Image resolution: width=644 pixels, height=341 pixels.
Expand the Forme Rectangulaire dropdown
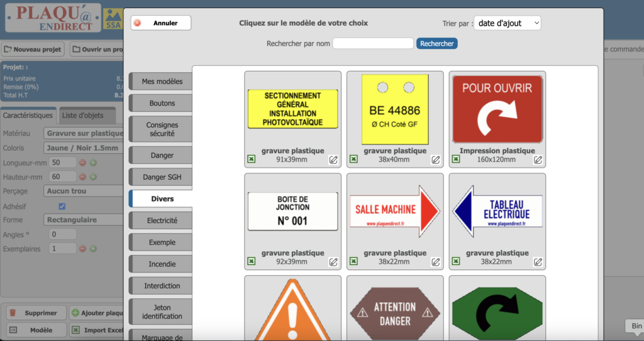84,220
